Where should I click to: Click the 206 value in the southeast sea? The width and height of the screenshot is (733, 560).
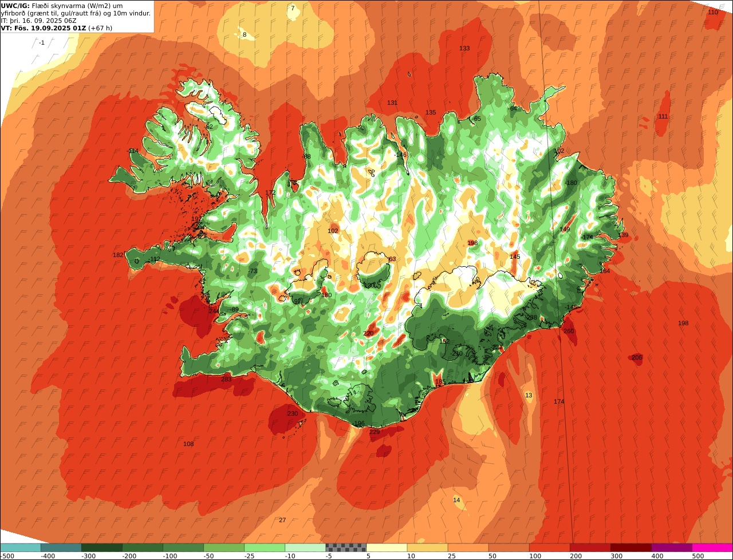637,357
